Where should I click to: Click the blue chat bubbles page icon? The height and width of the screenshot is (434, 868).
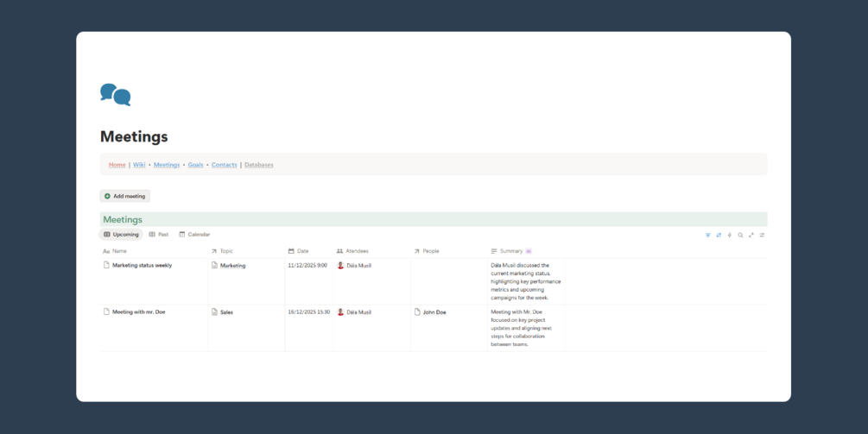click(x=115, y=95)
